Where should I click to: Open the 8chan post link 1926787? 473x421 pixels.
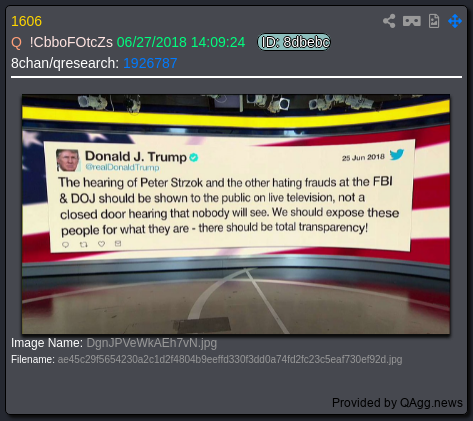tap(150, 63)
